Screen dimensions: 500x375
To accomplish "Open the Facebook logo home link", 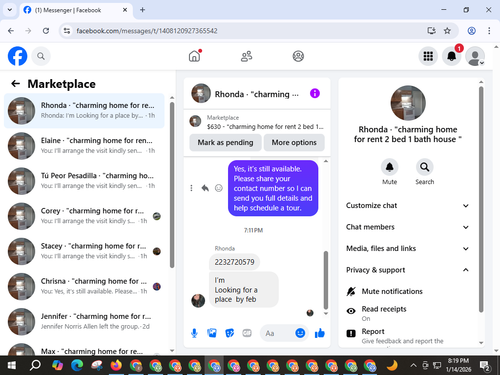I will (x=17, y=56).
